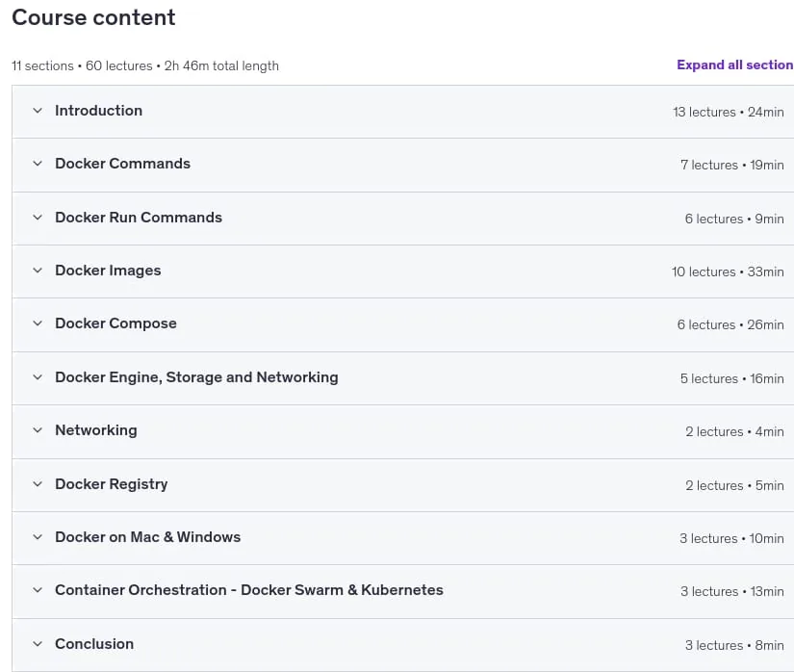Click the Expand all sections link
Viewport: 794px width, 672px height.
point(734,65)
